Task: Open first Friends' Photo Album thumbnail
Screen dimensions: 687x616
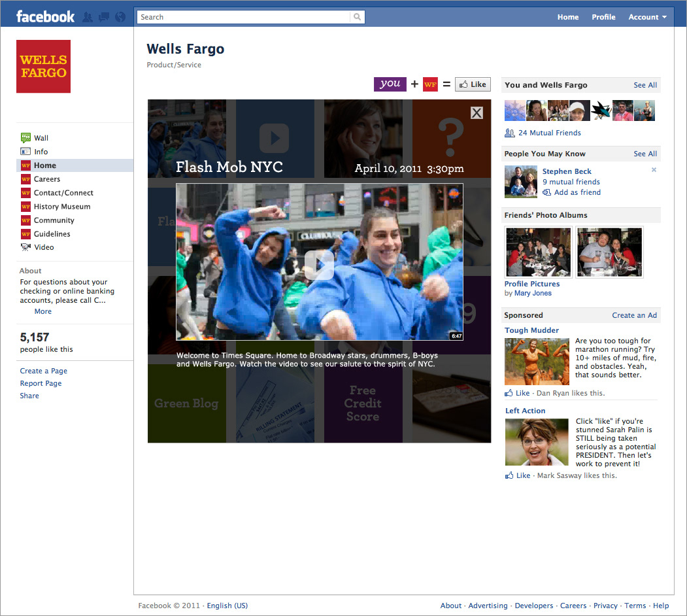Action: click(x=539, y=252)
